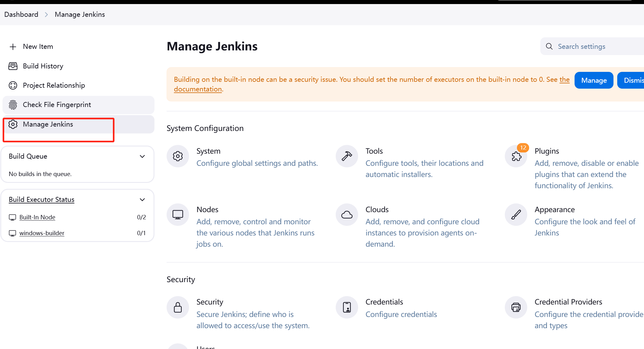
Task: Click the Build Queue heading text
Action: [28, 156]
